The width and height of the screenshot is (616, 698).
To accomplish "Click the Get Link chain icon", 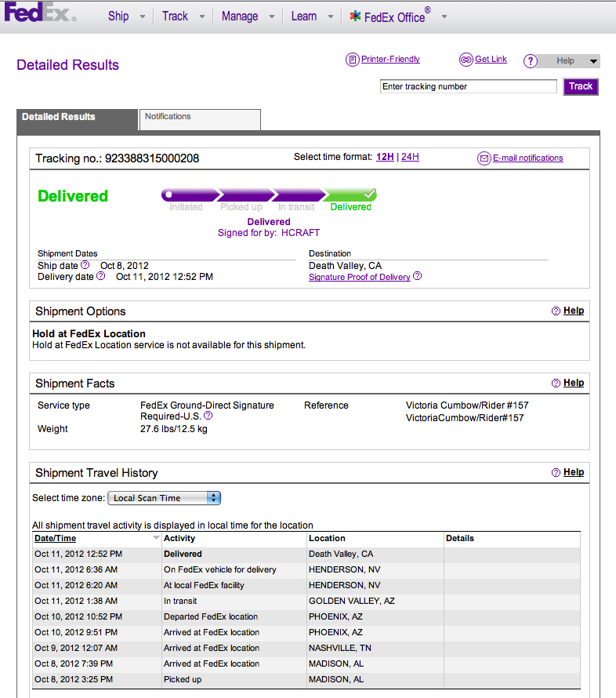I will click(466, 60).
